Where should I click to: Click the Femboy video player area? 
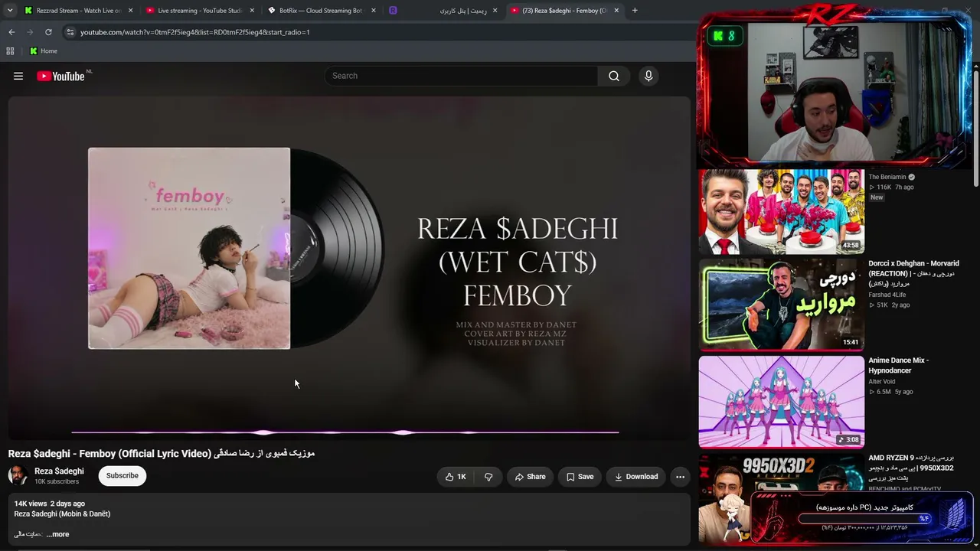[349, 267]
